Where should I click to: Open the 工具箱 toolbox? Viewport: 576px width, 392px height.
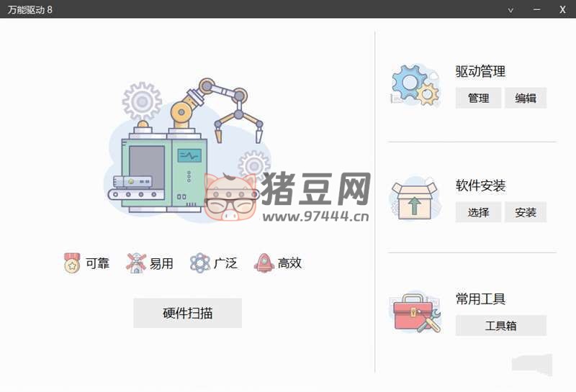(x=501, y=325)
